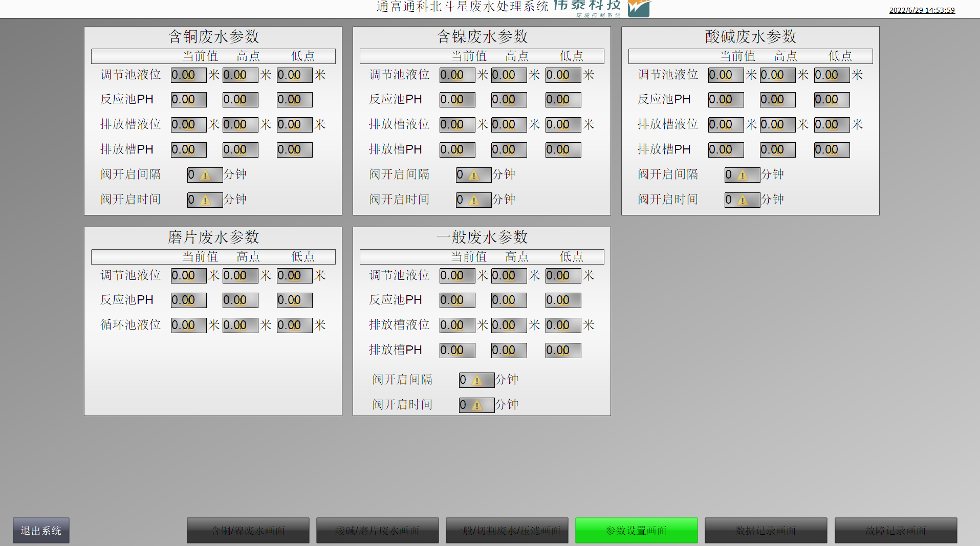
Task: Click 含铜废水 调节池液位 高点 input field
Action: pyautogui.click(x=240, y=75)
